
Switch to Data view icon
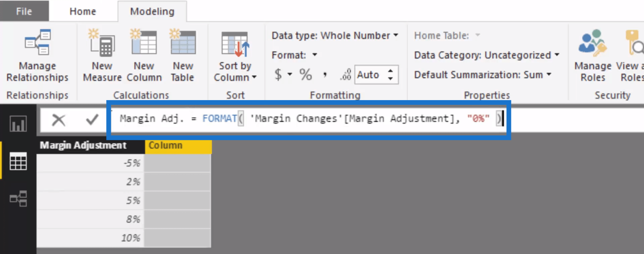coord(18,161)
